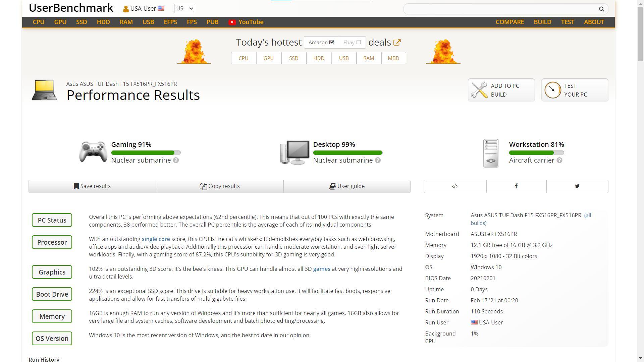Viewport: 644px width, 362px height.
Task: Click the help icon beside Aircraft carrier
Action: (x=559, y=160)
